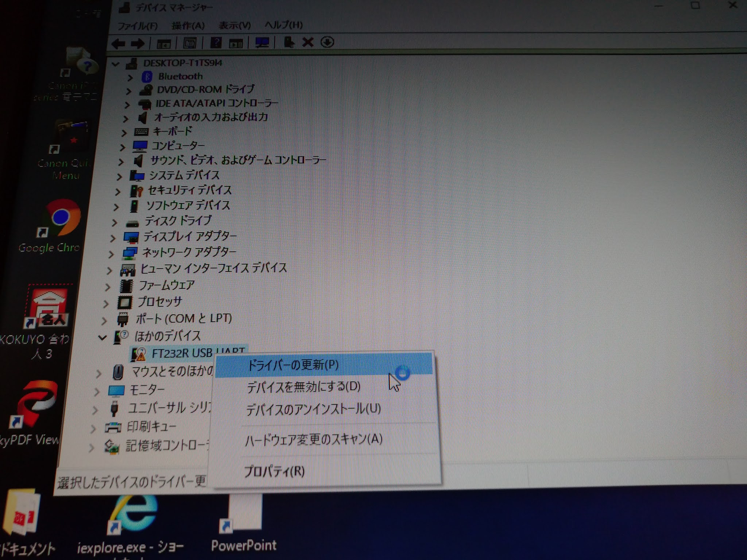The image size is (747, 560).
Task: Click the scan hardware monitor toolbar icon
Action: (262, 43)
